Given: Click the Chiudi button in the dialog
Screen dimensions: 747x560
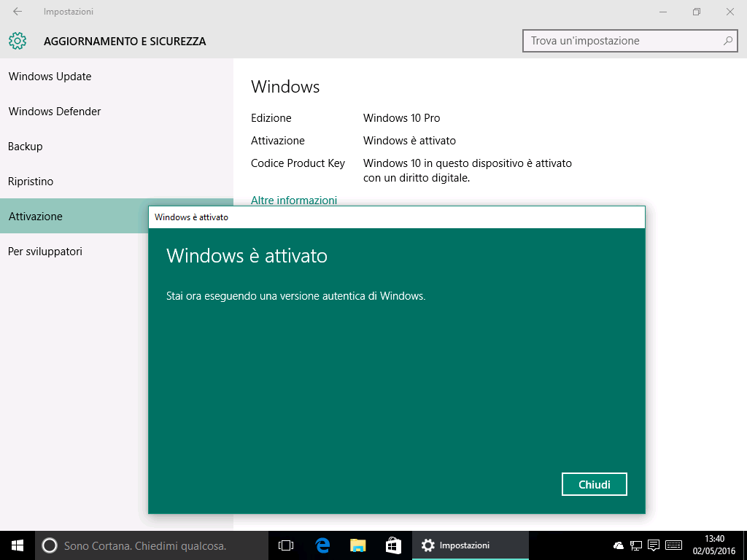Looking at the screenshot, I should pos(594,484).
